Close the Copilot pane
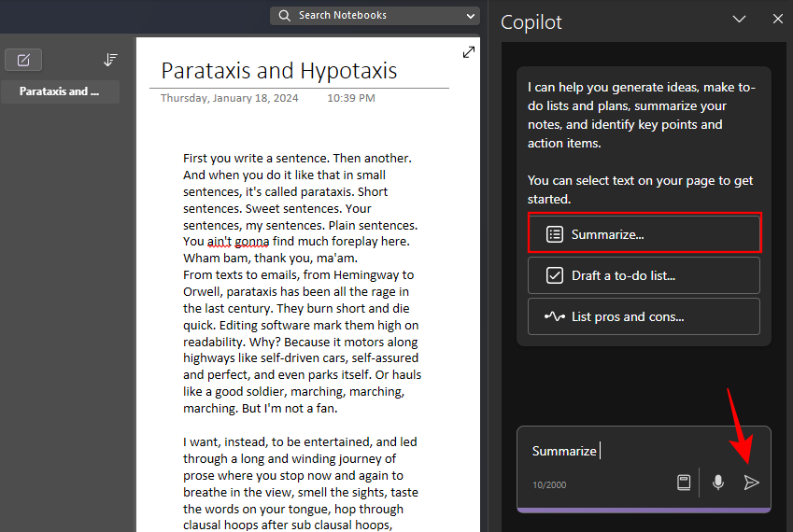 (778, 20)
